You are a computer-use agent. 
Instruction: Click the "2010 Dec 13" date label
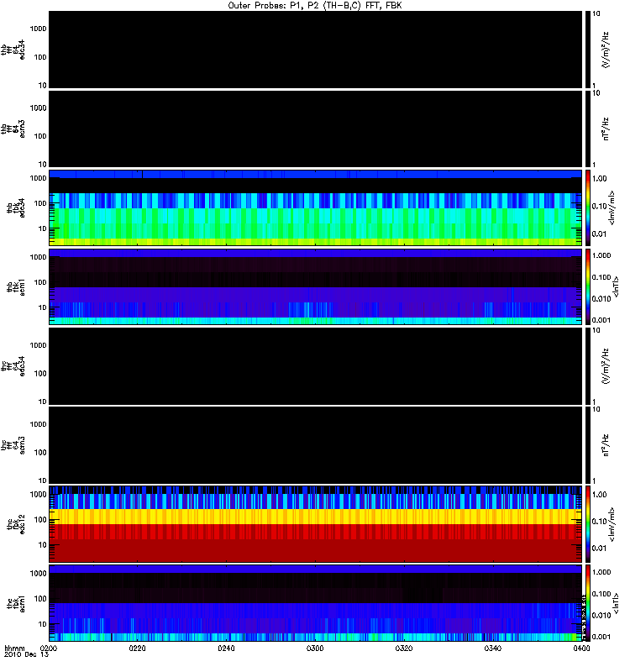[x=26, y=655]
